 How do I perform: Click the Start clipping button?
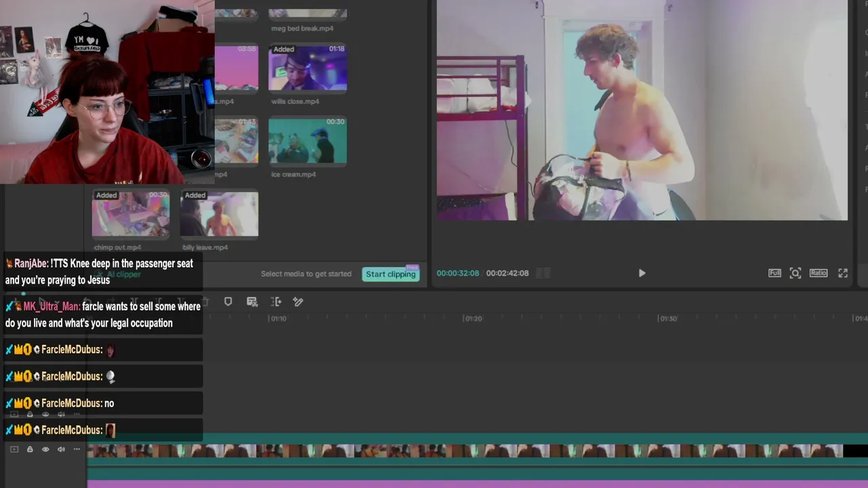[x=391, y=274]
